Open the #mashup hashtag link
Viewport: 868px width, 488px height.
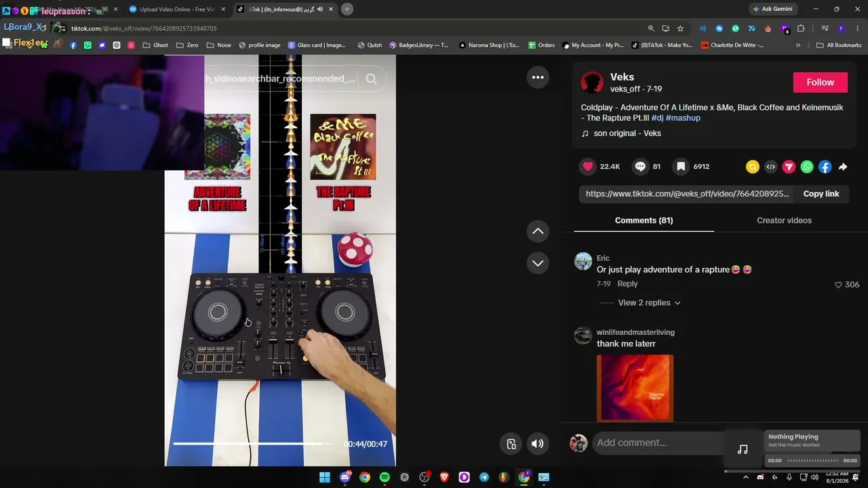tap(683, 118)
